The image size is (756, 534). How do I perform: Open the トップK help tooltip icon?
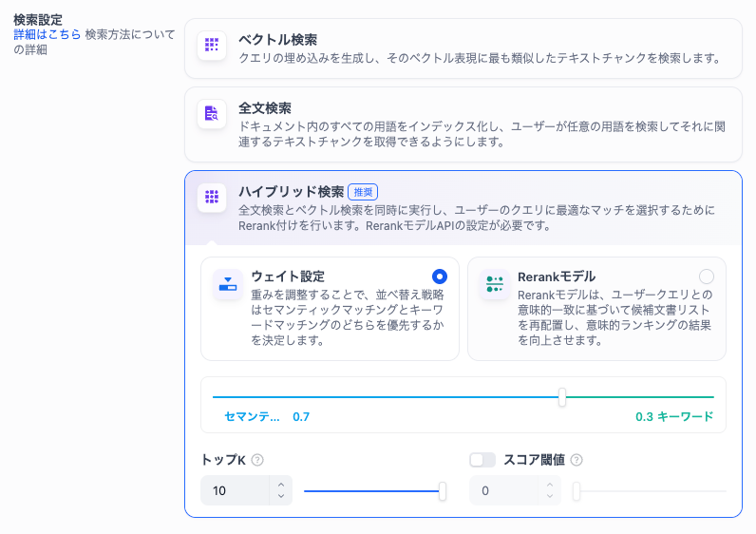point(257,460)
